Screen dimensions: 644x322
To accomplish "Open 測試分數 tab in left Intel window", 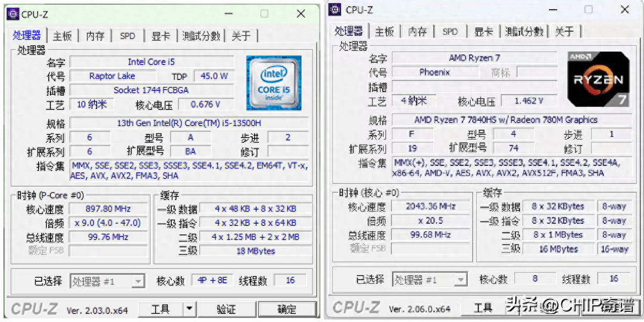I will [x=201, y=36].
